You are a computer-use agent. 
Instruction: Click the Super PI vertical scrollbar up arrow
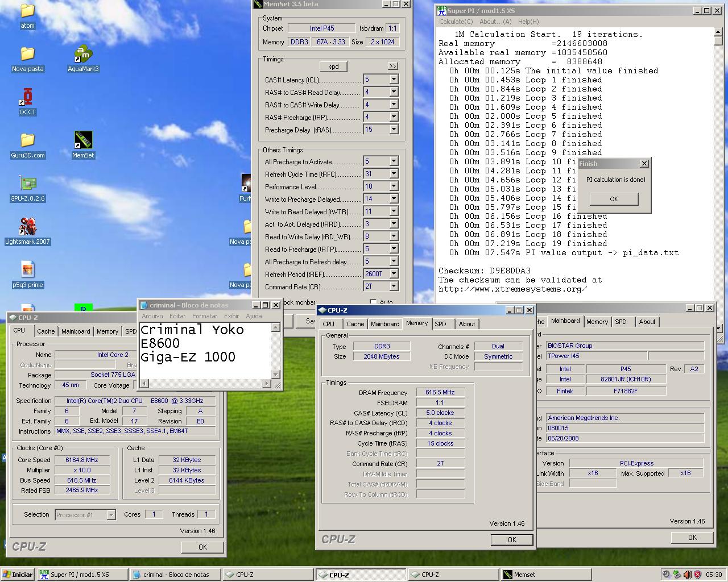718,32
